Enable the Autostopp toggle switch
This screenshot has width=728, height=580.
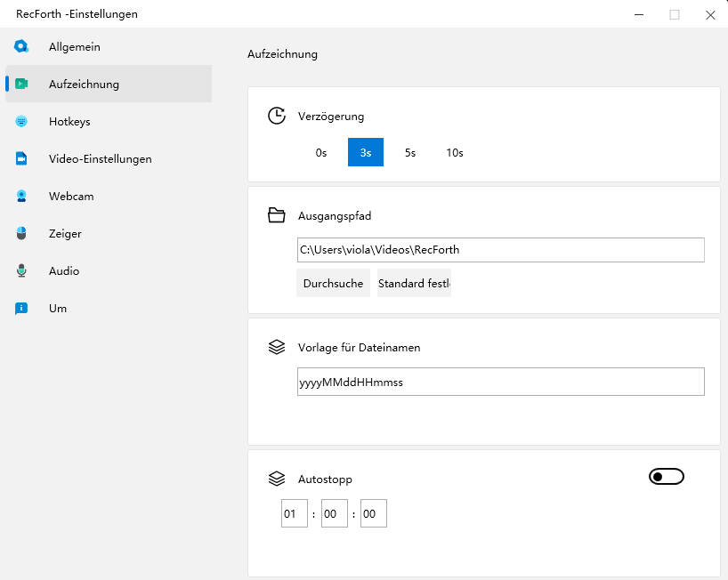click(x=667, y=477)
